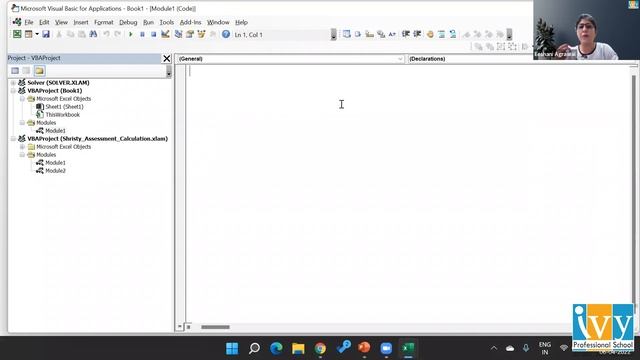Click View Code icon in Project panel
Image resolution: width=640 pixels, height=360 pixels.
coord(15,71)
